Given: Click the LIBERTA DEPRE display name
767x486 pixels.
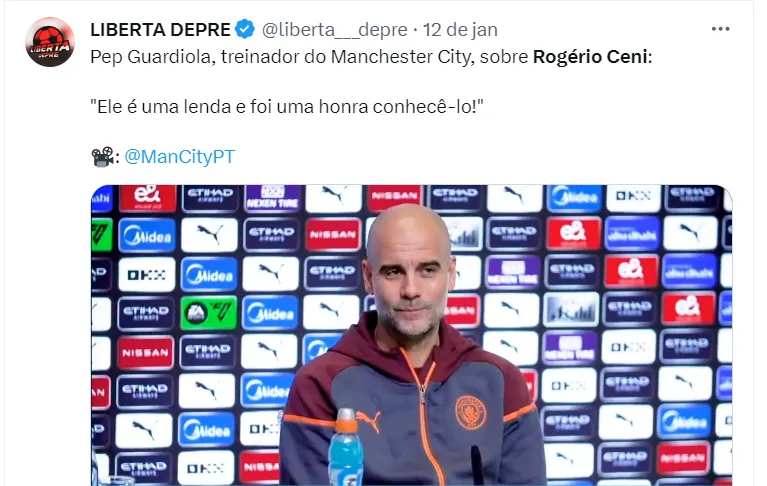Looking at the screenshot, I should 160,30.
